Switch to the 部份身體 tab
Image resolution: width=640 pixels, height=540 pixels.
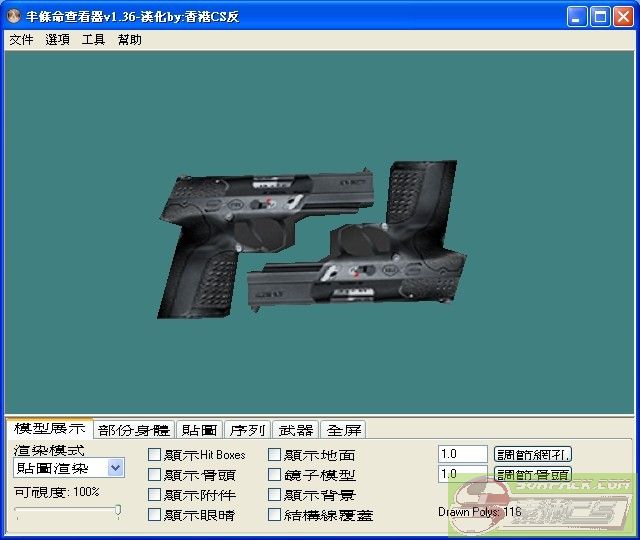pyautogui.click(x=134, y=430)
